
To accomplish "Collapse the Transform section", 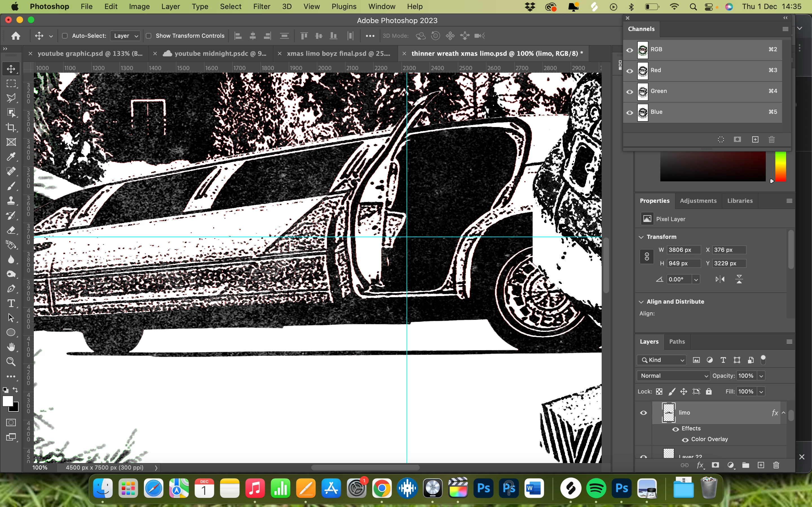I will pyautogui.click(x=641, y=237).
